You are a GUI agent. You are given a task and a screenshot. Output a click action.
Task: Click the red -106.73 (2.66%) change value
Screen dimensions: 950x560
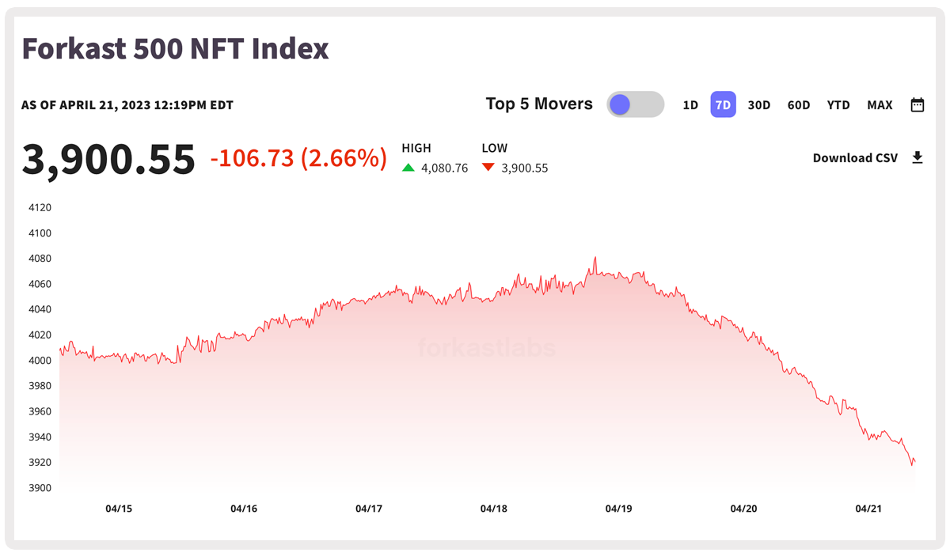point(298,158)
